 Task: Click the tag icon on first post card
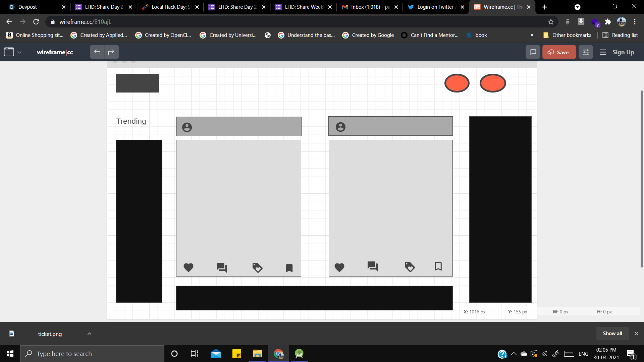(257, 267)
